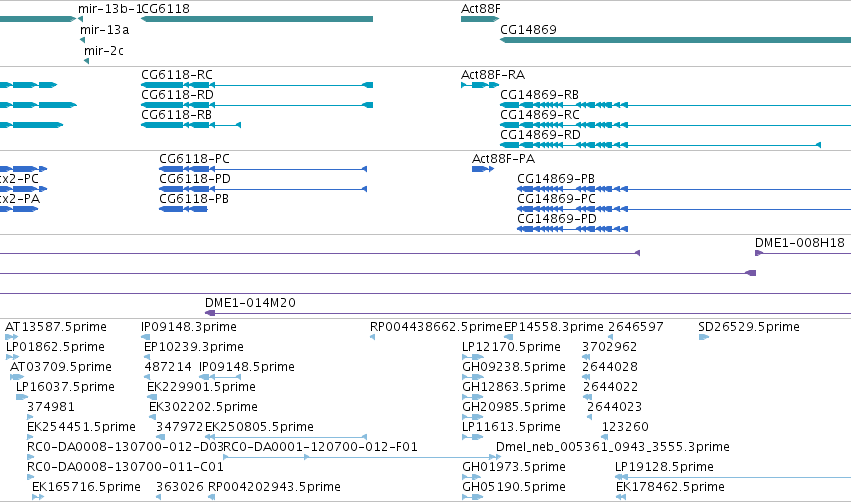Select protein CG14869-PD
Viewport: 851px width, 502px height.
[x=573, y=229]
